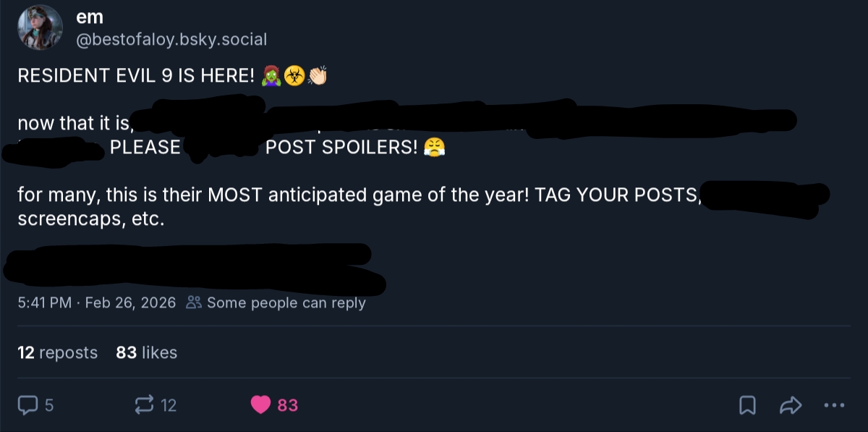Share the post using the arrow icon
This screenshot has height=432, width=868.
(x=791, y=405)
